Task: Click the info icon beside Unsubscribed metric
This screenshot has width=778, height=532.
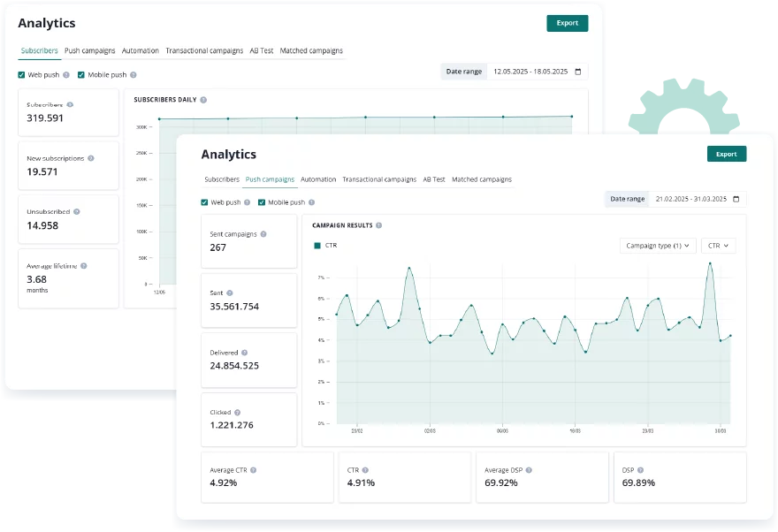Action: click(77, 211)
